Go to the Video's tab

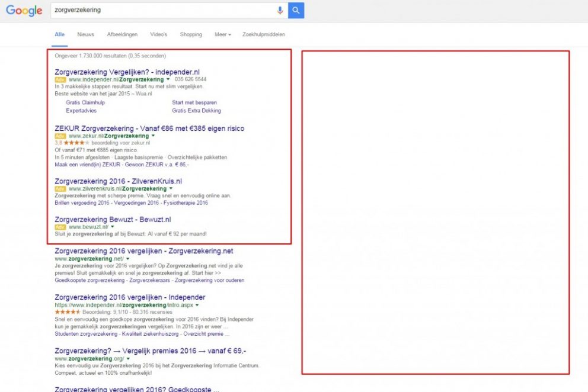[159, 34]
